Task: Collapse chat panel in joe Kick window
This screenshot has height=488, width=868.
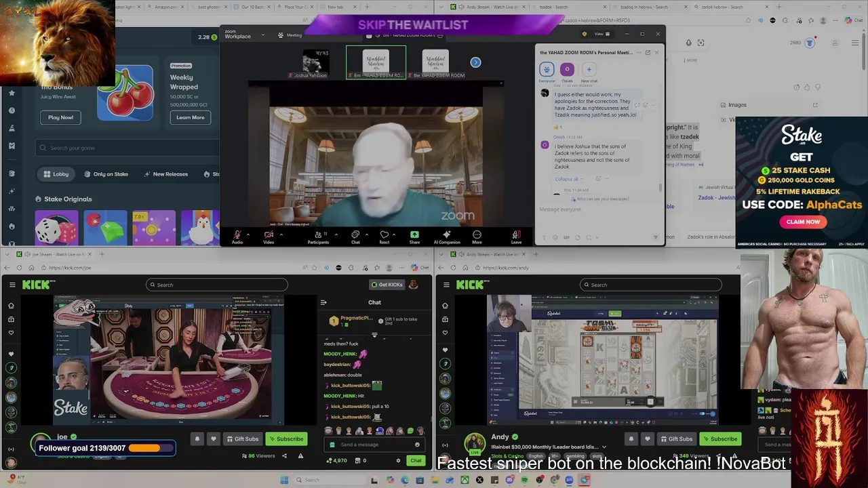Action: pyautogui.click(x=323, y=302)
